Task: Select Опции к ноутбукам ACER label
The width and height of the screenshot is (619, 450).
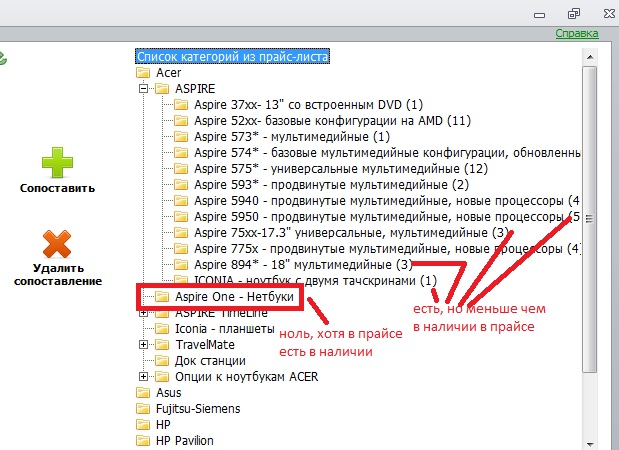Action: [x=247, y=377]
